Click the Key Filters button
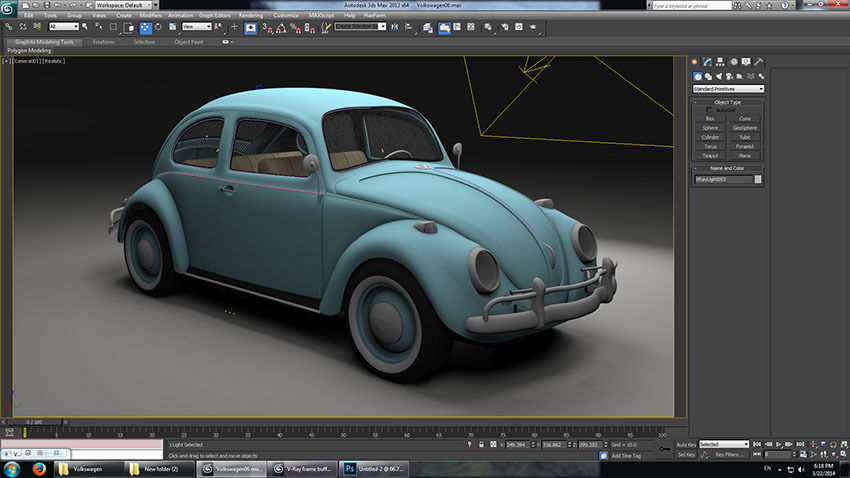The image size is (850, 478). point(729,455)
